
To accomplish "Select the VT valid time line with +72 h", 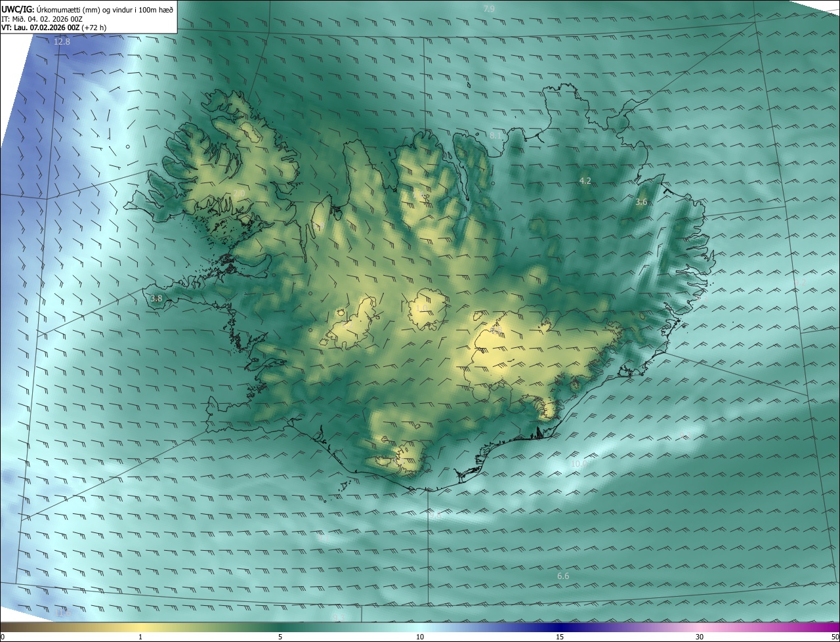I will coord(54,28).
